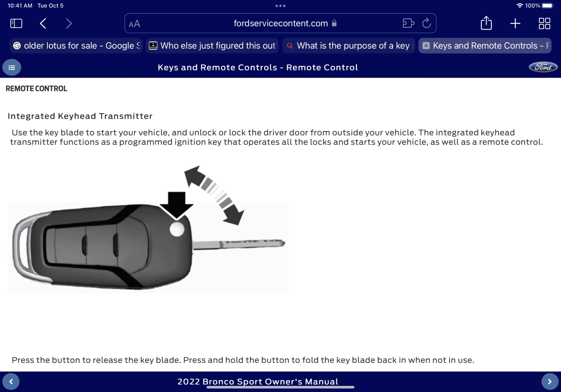Close the Keys and Remote Controls tab
The height and width of the screenshot is (392, 561).
tap(426, 45)
